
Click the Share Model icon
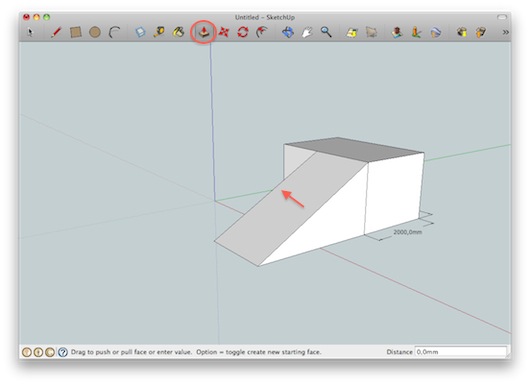click(481, 32)
